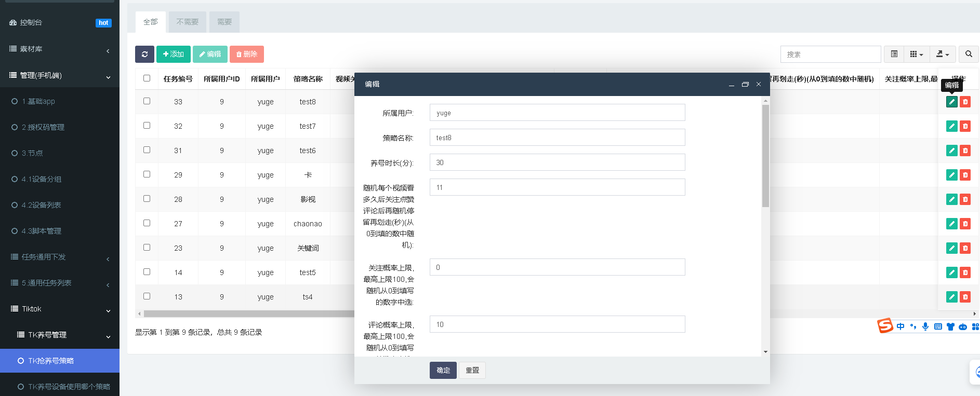Click the edit dialog vertical scrollbar thumb
Viewport: 980px width, 396px height.
[765, 156]
